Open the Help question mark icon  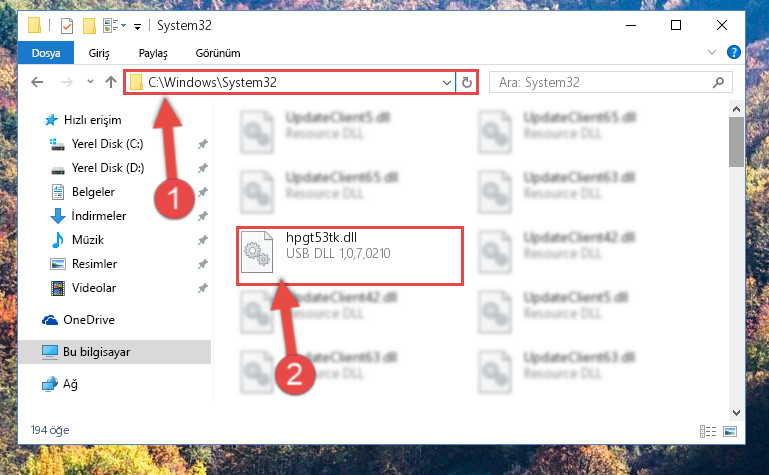pos(734,52)
